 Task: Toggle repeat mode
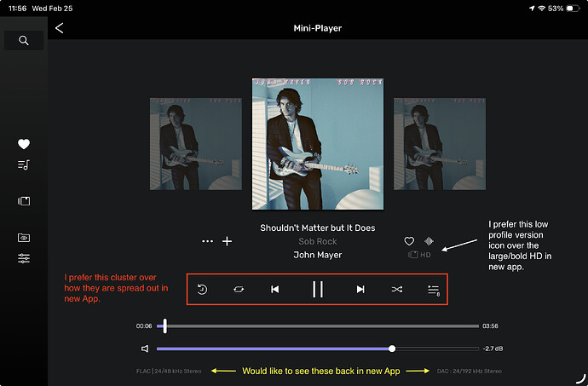pyautogui.click(x=239, y=290)
